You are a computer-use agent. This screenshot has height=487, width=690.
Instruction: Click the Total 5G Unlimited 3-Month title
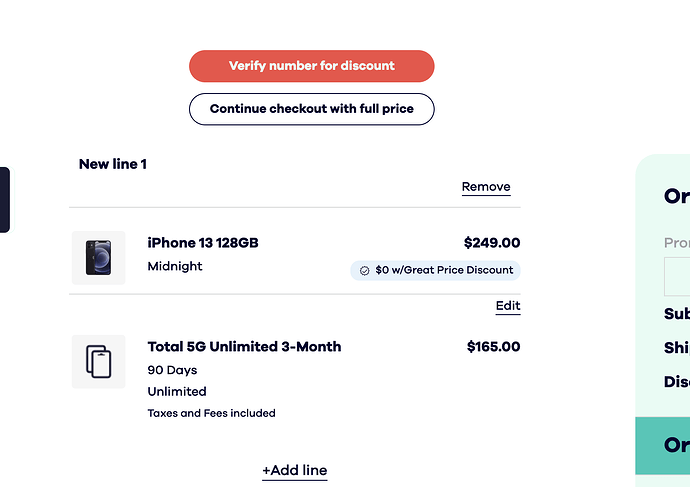244,347
